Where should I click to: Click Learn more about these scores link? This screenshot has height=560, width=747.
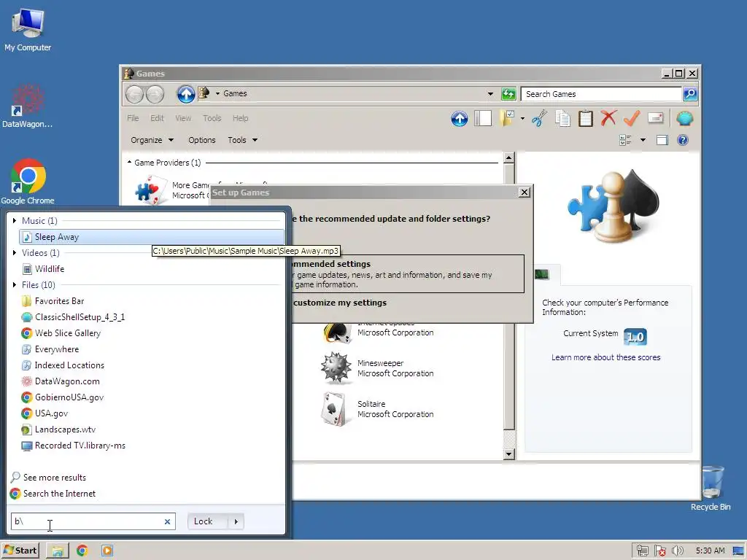click(606, 357)
